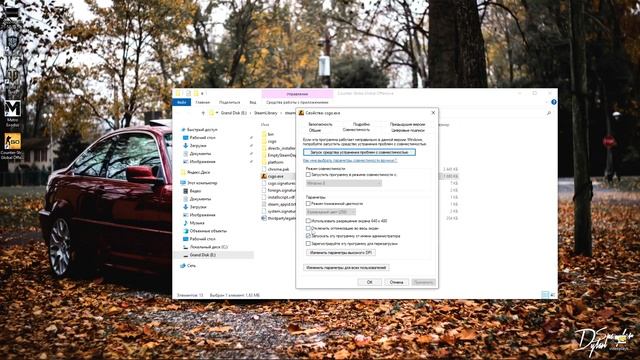Click OK in properties dialog
Screen dimensions: 640x360
[x=369, y=282]
